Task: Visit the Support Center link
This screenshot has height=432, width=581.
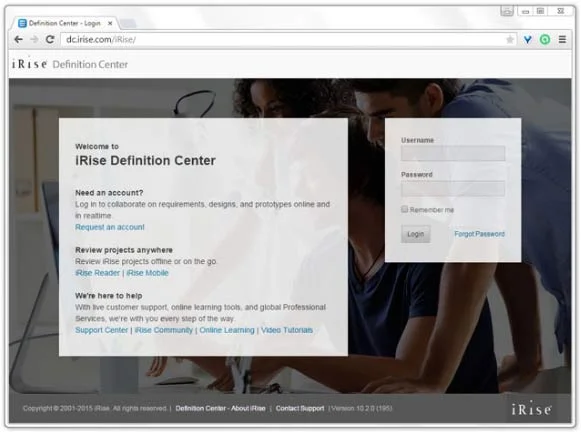Action: point(102,330)
